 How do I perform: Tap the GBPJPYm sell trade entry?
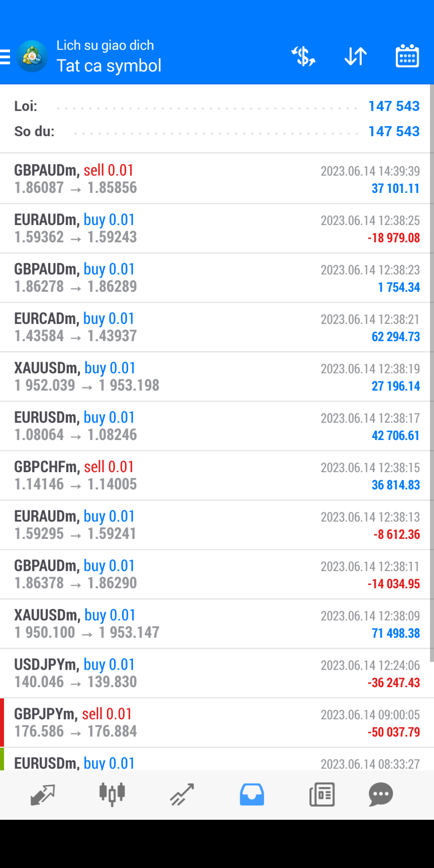[x=216, y=722]
